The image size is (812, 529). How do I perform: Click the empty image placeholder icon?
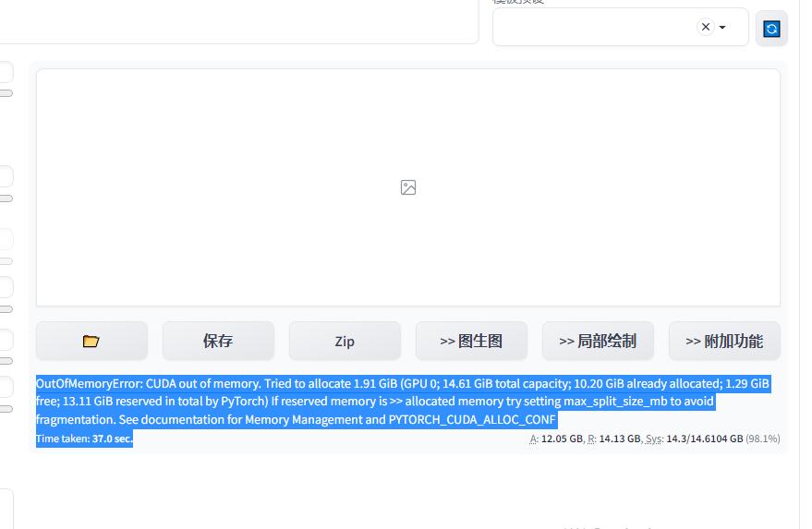coord(408,187)
